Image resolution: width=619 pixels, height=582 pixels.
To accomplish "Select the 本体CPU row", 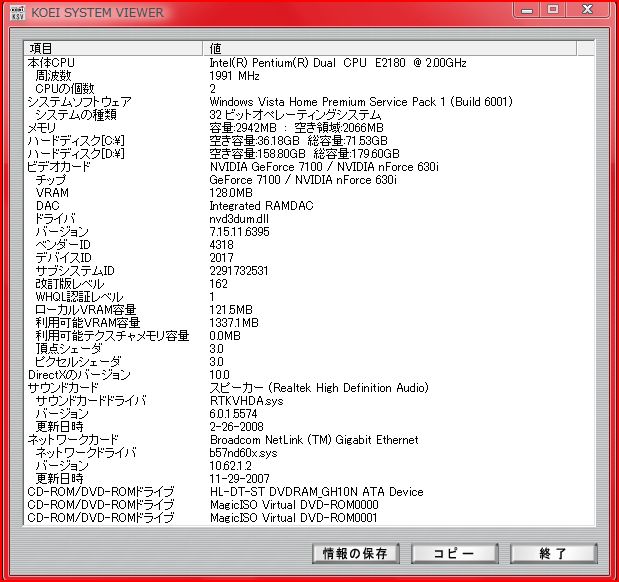I will pos(51,63).
